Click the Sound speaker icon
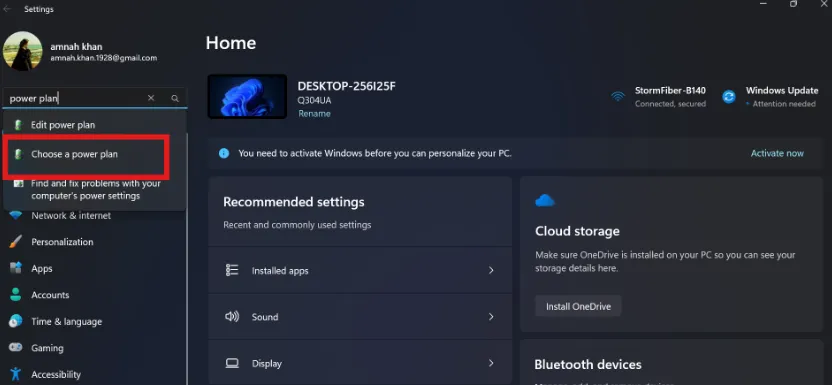The height and width of the screenshot is (385, 832). (232, 317)
